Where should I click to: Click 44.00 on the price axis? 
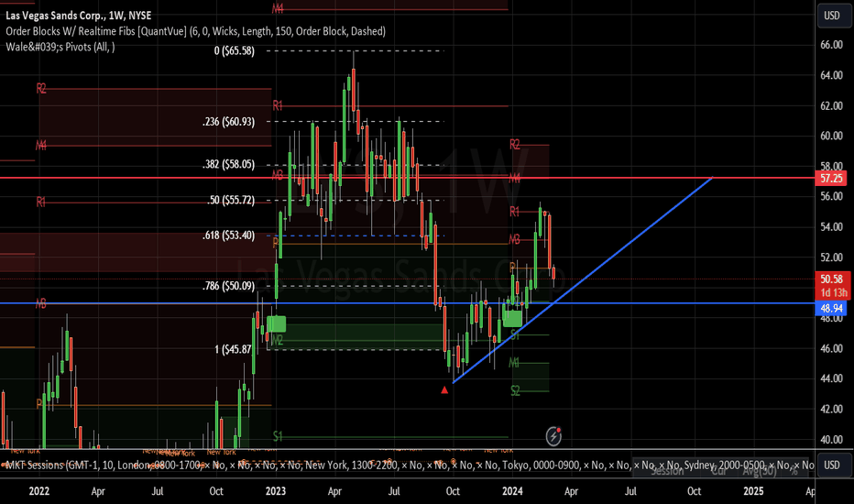pyautogui.click(x=832, y=378)
